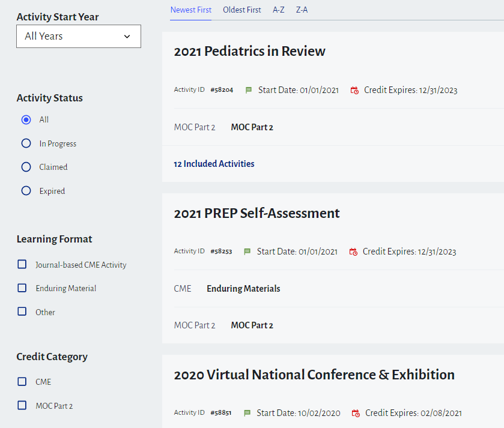Click the start date flag icon for 2020 Virtual National Conference
This screenshot has height=428, width=504.
[x=247, y=413]
